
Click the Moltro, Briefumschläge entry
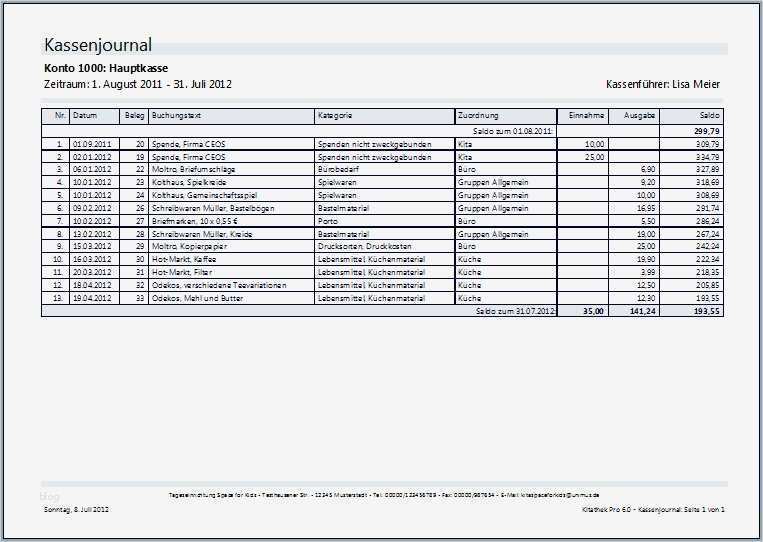pyautogui.click(x=194, y=169)
